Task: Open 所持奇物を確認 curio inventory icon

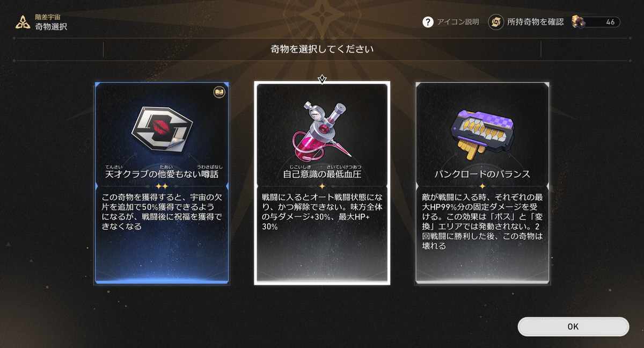Action: coord(496,22)
